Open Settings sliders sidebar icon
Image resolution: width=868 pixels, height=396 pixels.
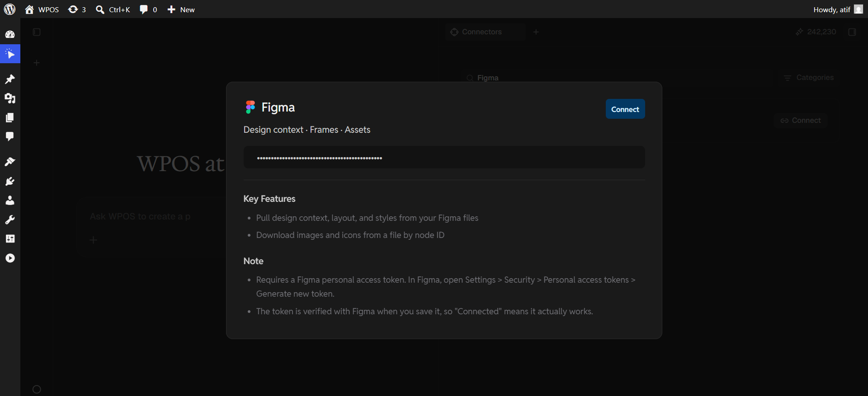pyautogui.click(x=10, y=238)
